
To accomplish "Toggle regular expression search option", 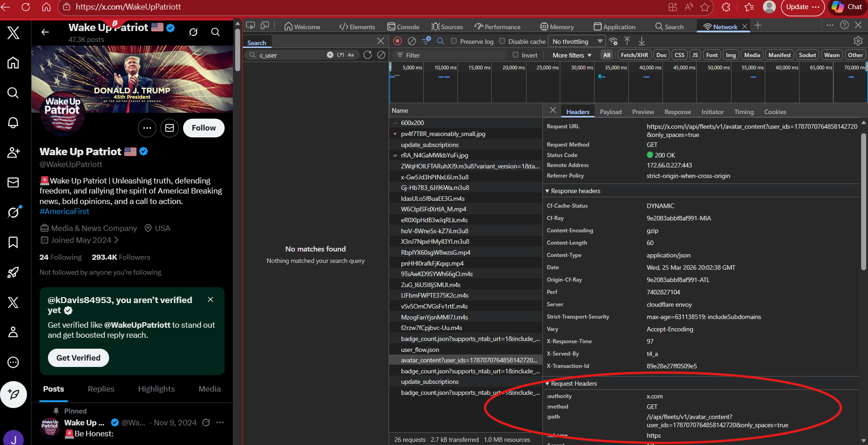I will pos(341,55).
